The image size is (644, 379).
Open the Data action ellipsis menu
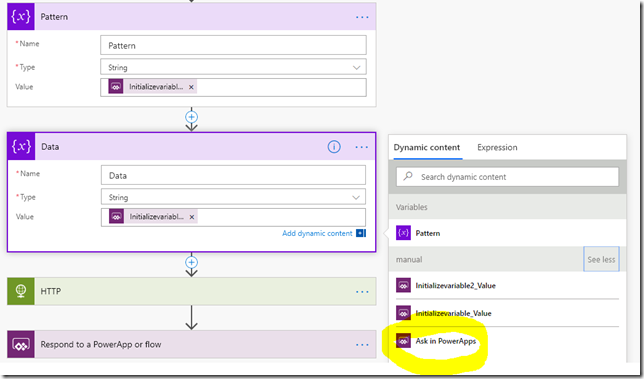point(362,147)
